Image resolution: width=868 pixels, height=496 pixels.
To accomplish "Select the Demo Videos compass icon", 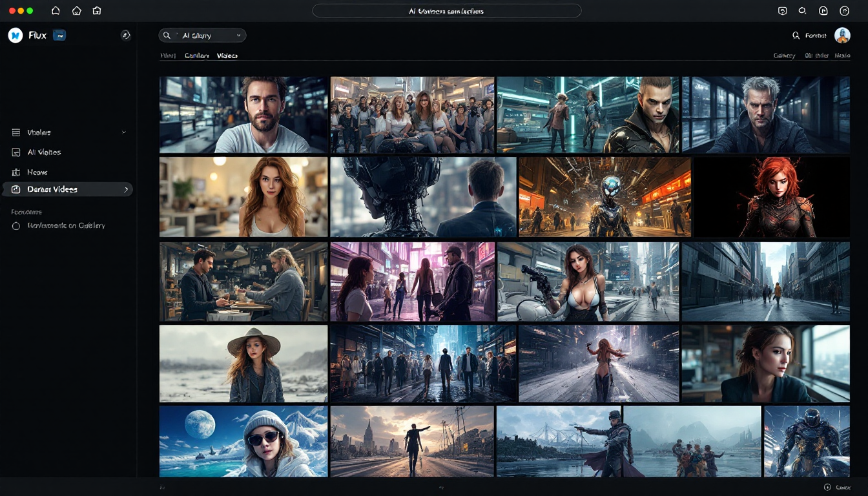I will 15,189.
